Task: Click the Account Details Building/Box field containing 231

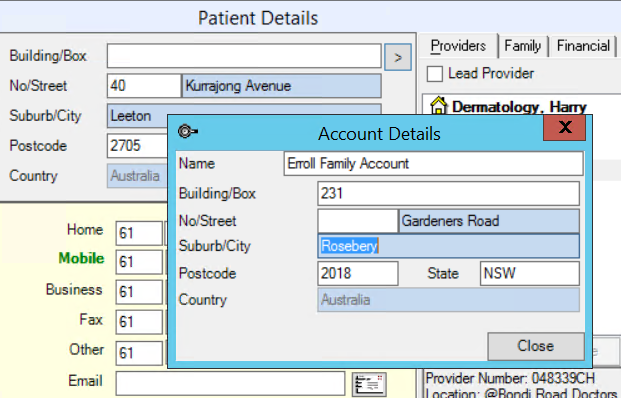Action: pyautogui.click(x=448, y=194)
